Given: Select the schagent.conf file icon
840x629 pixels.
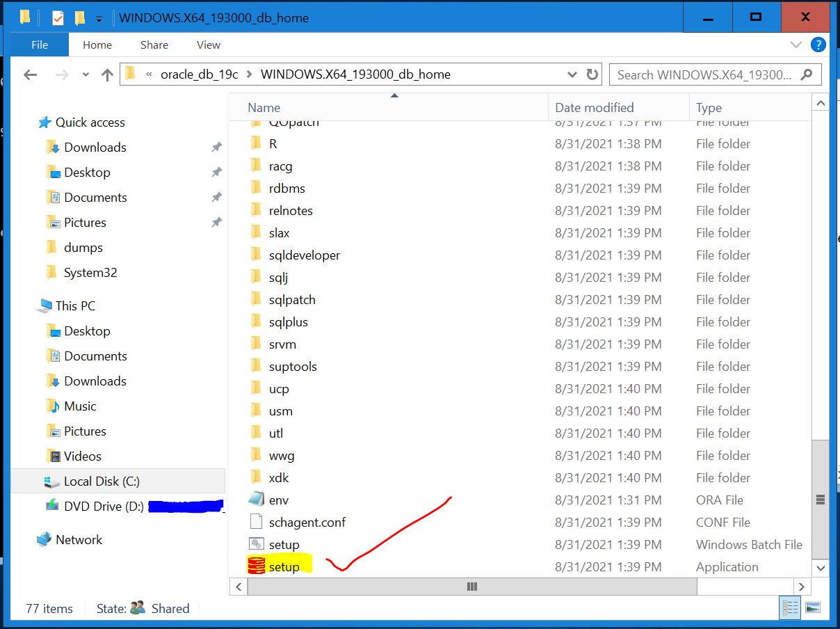Looking at the screenshot, I should click(x=257, y=522).
